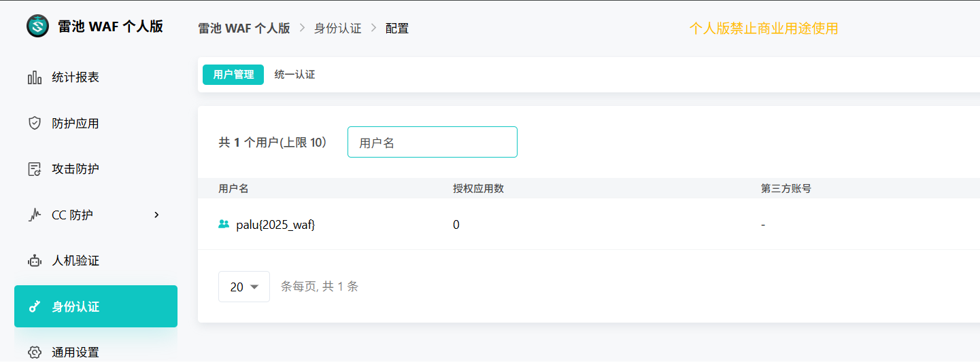The image size is (980, 362).
Task: Click 雷池 WAF 个人版 breadcrumb link
Action: pos(244,29)
